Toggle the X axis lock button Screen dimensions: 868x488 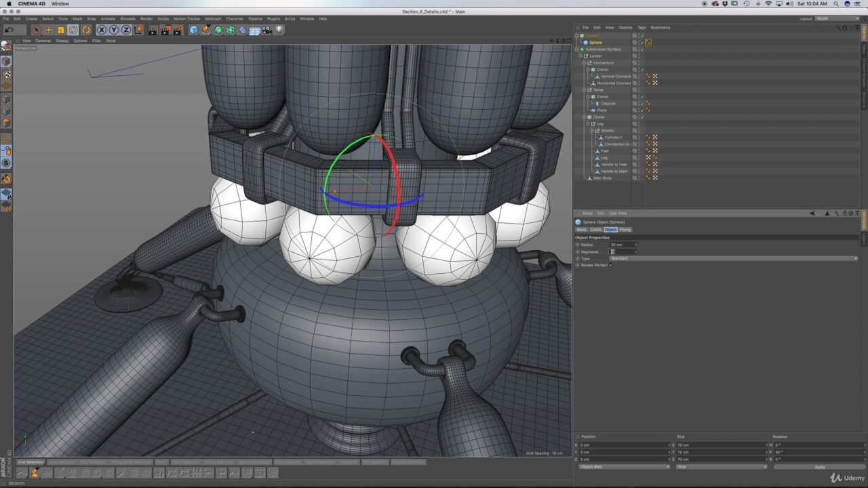pos(101,30)
